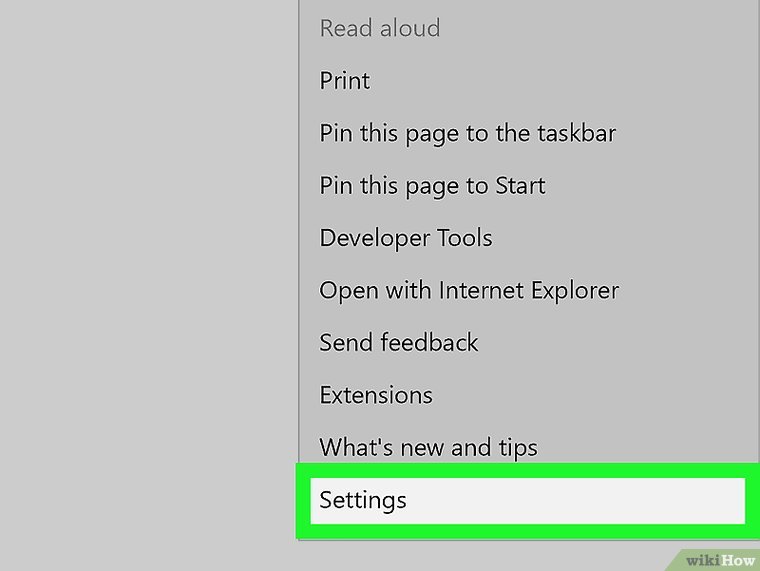This screenshot has width=760, height=571.
Task: Click the wikiHow watermark logo
Action: 718,558
